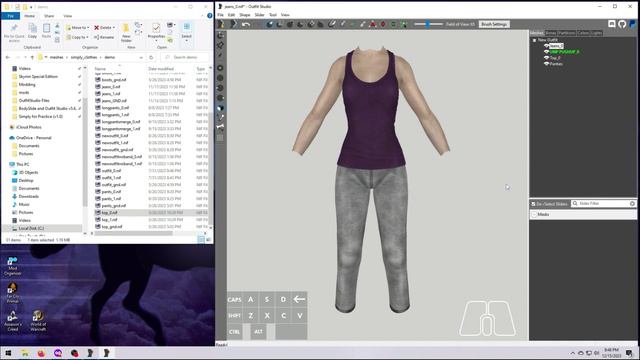
Task: Click New folder icon in Explorer ribbon
Action: click(x=126, y=32)
